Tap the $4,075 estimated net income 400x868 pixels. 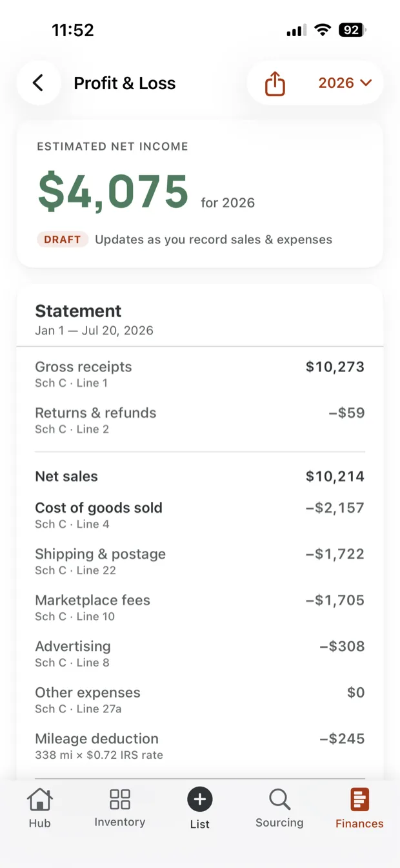[x=113, y=192]
